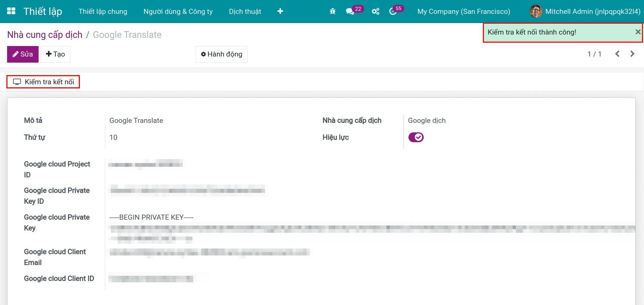Open activities clock showing 55 items
The width and height of the screenshot is (644, 305).
pyautogui.click(x=394, y=11)
